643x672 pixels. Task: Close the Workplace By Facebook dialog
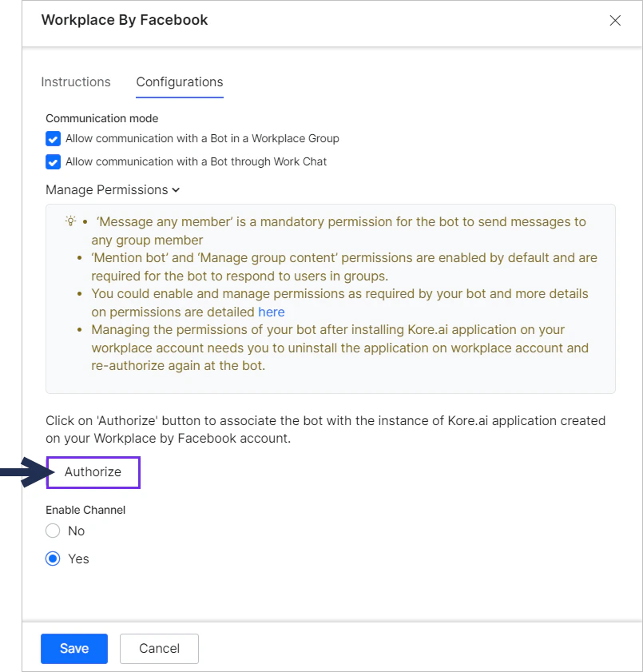615,20
